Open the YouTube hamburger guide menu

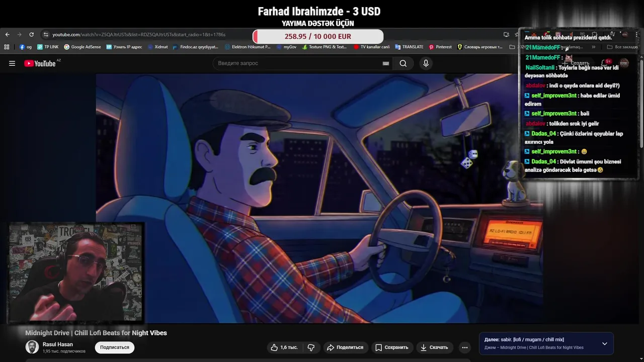(x=12, y=63)
